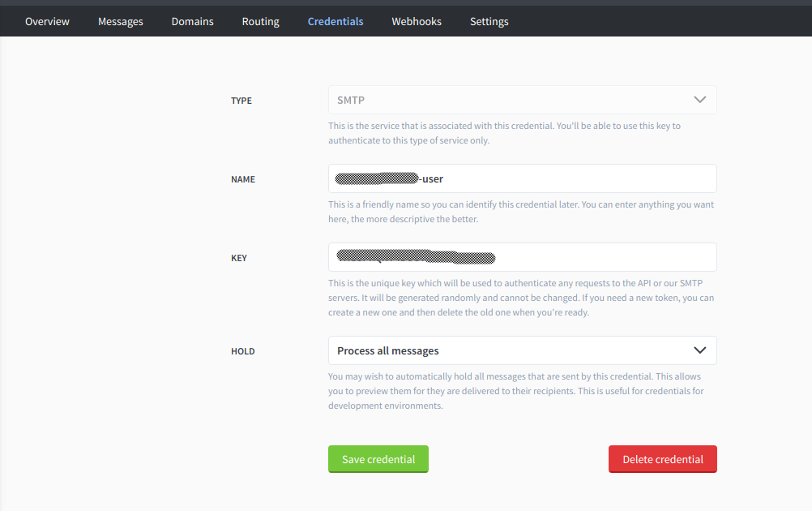Open the Messages section
Screen dimensions: 812x511
[120, 21]
